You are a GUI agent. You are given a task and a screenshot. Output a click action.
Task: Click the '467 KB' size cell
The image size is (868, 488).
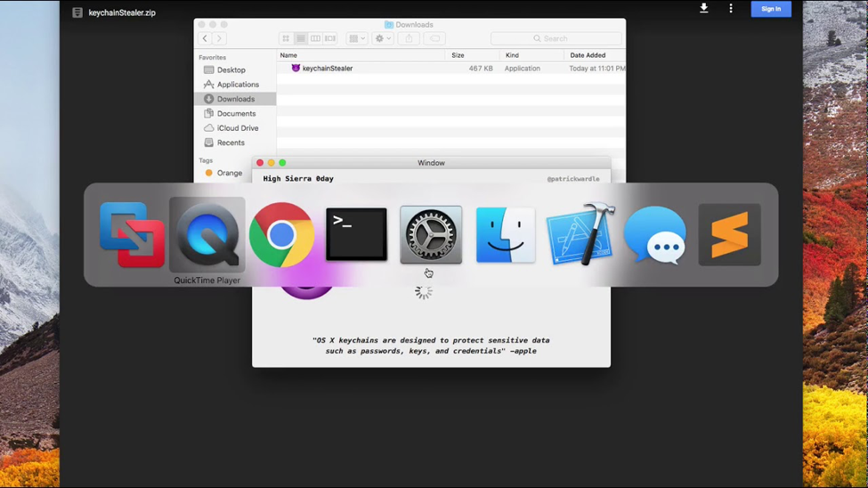[481, 69]
